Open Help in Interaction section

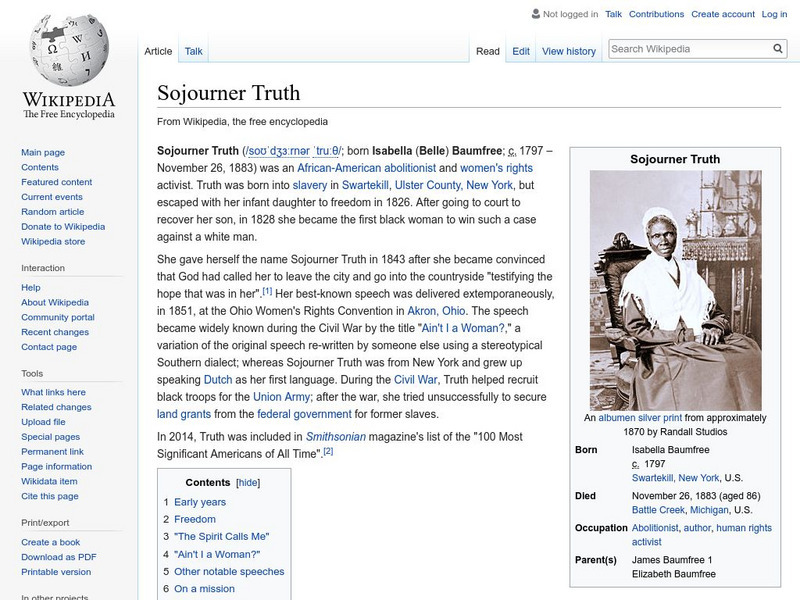(x=31, y=287)
